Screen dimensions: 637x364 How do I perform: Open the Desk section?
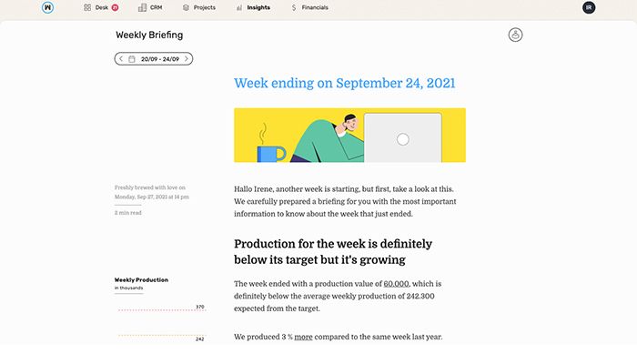click(101, 7)
